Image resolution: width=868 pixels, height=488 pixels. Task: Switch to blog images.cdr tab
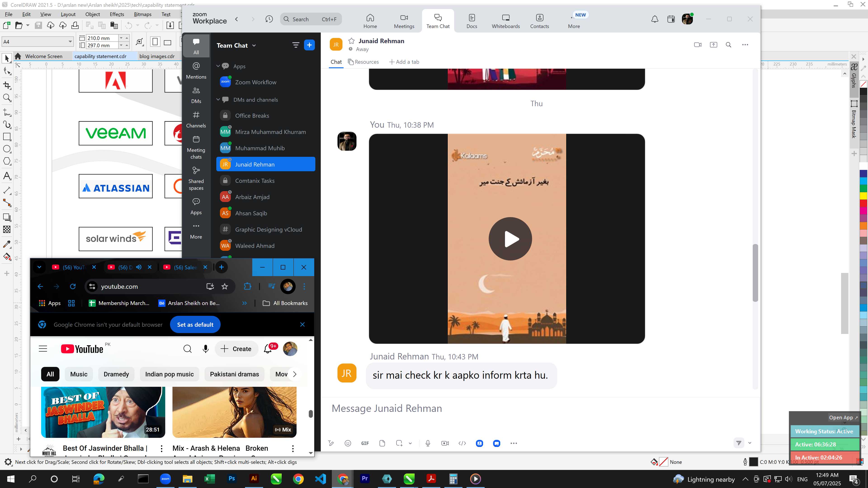pyautogui.click(x=157, y=56)
